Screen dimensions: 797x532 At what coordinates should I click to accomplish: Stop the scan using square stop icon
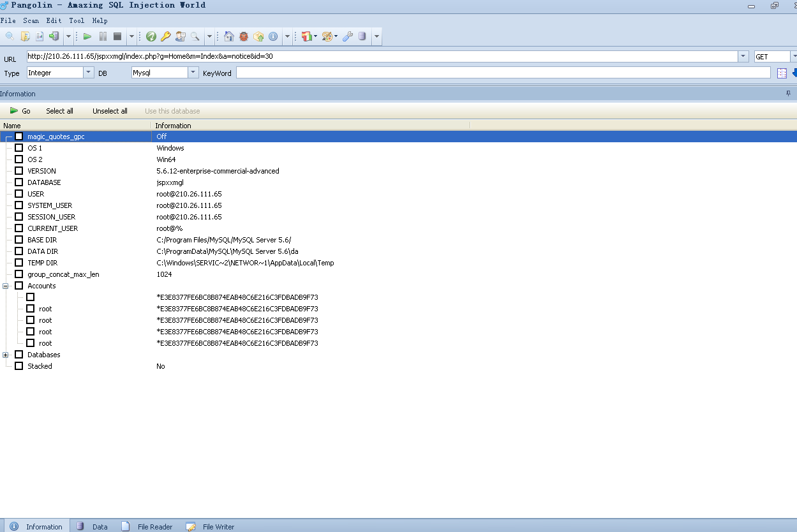click(117, 36)
